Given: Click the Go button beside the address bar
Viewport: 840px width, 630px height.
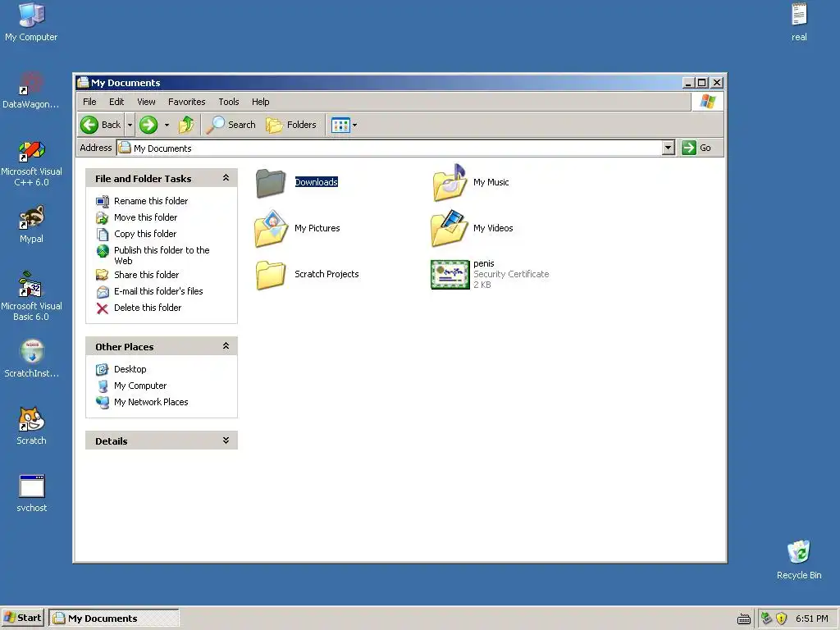Looking at the screenshot, I should [x=696, y=148].
